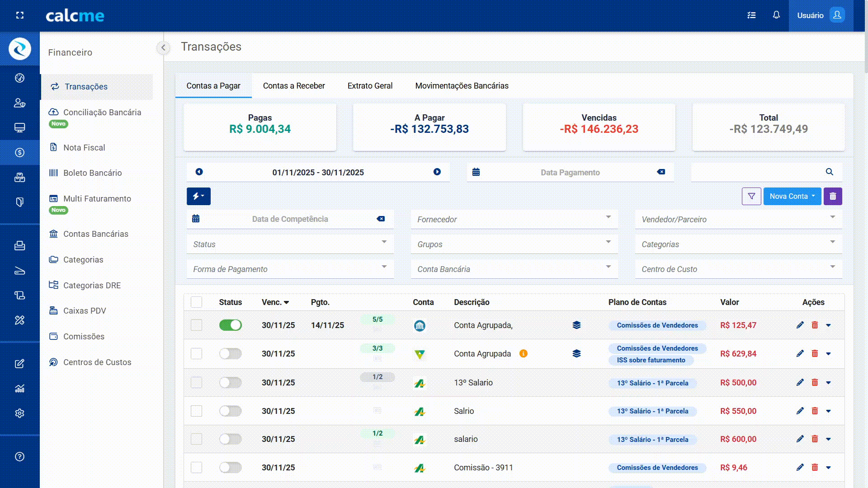
Task: Click the search magnifier icon
Action: (x=829, y=172)
